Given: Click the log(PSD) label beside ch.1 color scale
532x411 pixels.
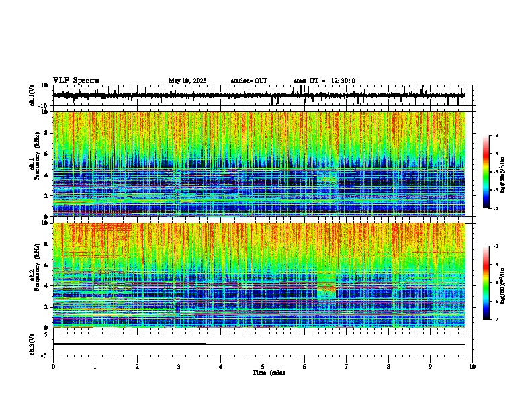Looking at the screenshot, I should [x=502, y=175].
